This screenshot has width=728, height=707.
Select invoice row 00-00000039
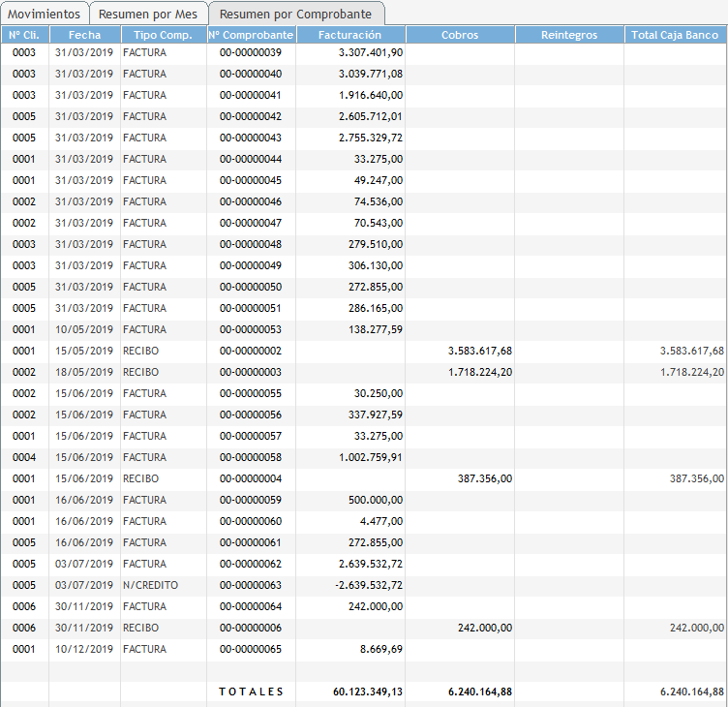pyautogui.click(x=251, y=52)
